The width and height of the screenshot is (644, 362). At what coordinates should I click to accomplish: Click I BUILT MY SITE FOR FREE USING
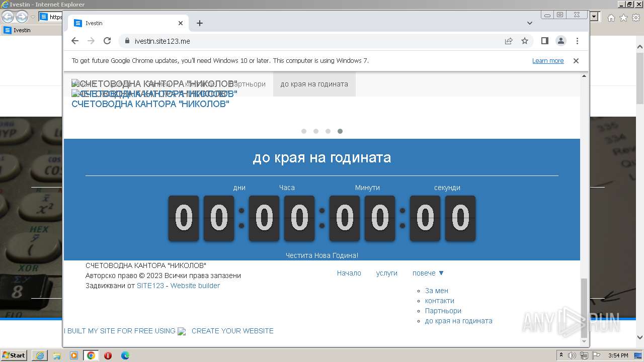coord(120,331)
